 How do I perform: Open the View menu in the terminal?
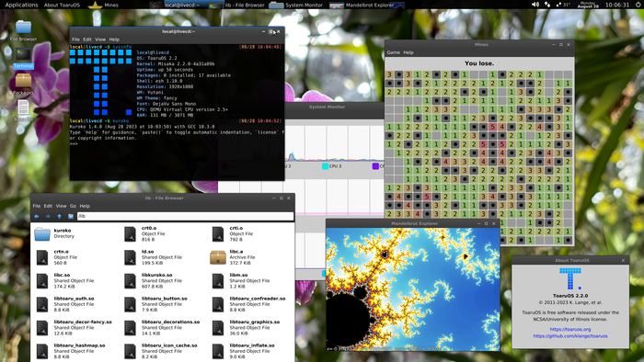(x=100, y=40)
